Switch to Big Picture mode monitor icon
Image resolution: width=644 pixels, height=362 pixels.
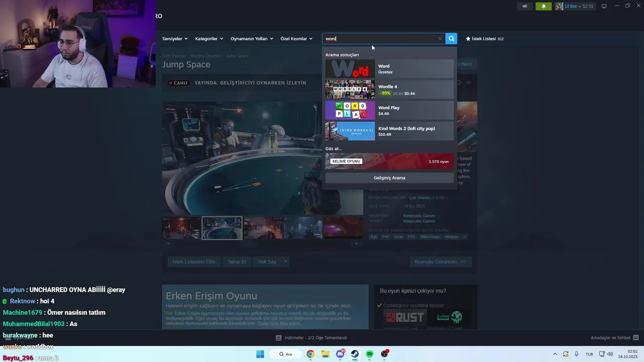click(x=604, y=6)
